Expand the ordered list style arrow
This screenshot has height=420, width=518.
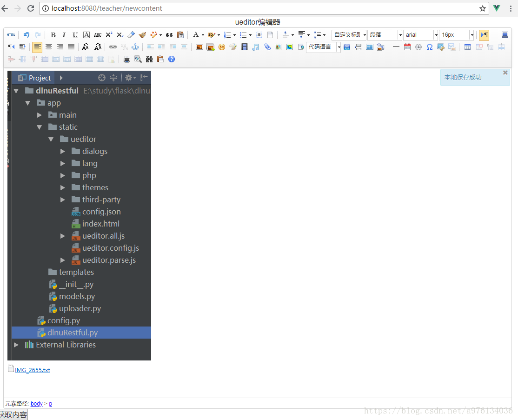(x=234, y=35)
